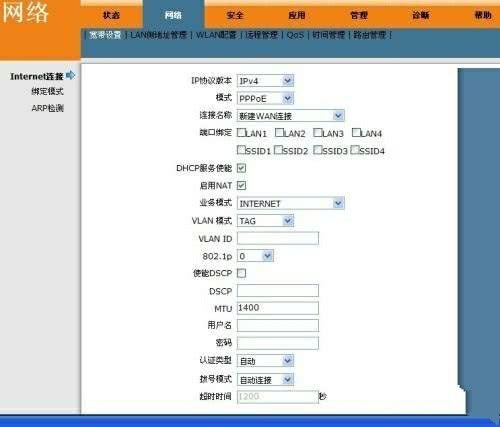Select ARP检测 in the sidebar
This screenshot has height=427, width=500.
point(47,108)
